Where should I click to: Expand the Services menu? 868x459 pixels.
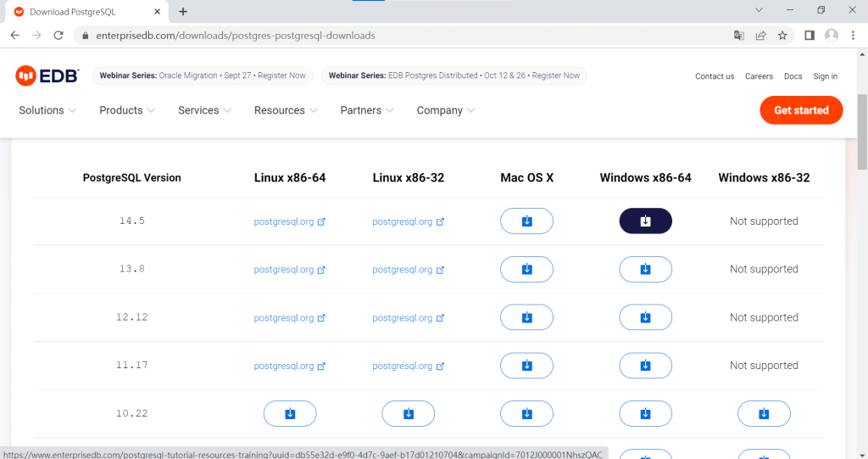[205, 110]
